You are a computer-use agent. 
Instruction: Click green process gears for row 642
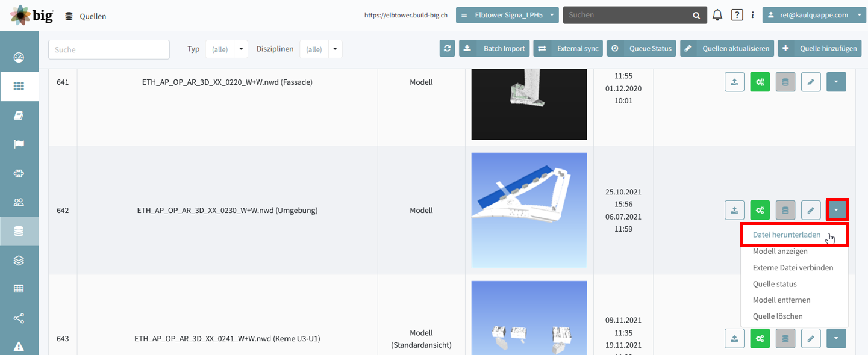pyautogui.click(x=760, y=211)
